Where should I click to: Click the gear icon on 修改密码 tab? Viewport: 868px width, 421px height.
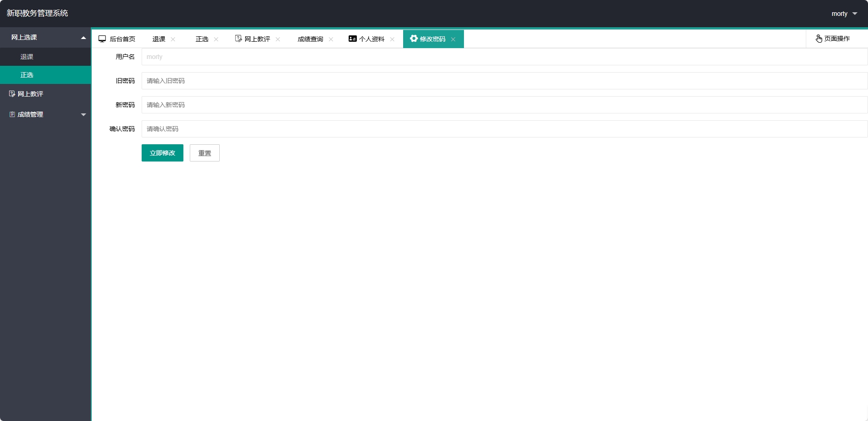[413, 39]
